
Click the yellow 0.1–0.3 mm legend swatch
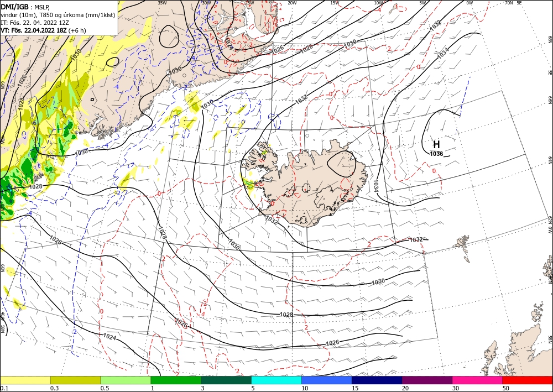click(x=25, y=380)
